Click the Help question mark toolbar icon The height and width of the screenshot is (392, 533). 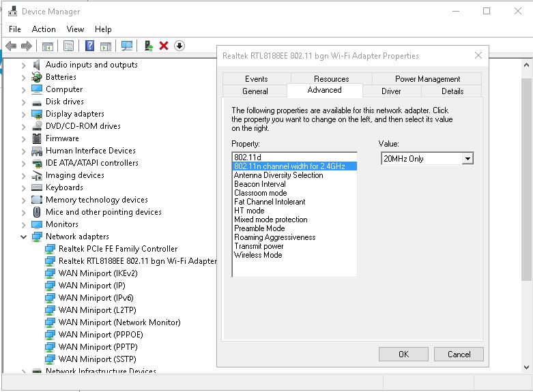pyautogui.click(x=89, y=46)
